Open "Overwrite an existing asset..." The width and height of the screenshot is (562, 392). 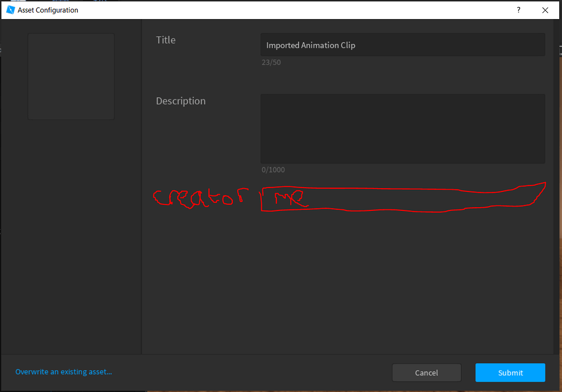pyautogui.click(x=63, y=372)
